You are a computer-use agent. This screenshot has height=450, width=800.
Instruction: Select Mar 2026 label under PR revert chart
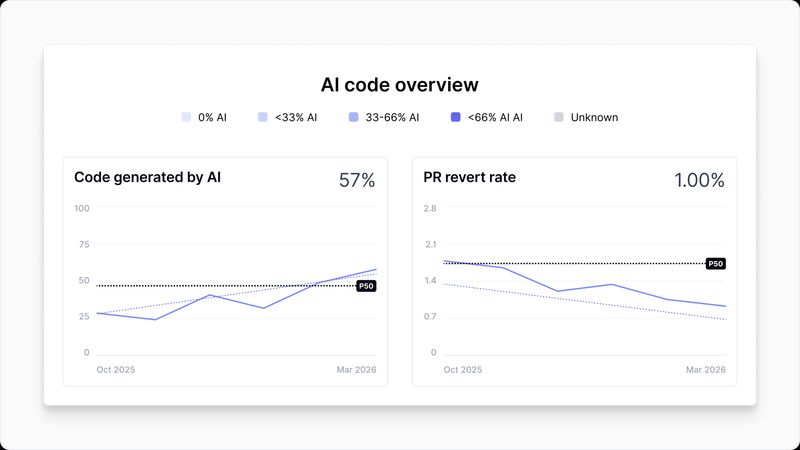(706, 369)
